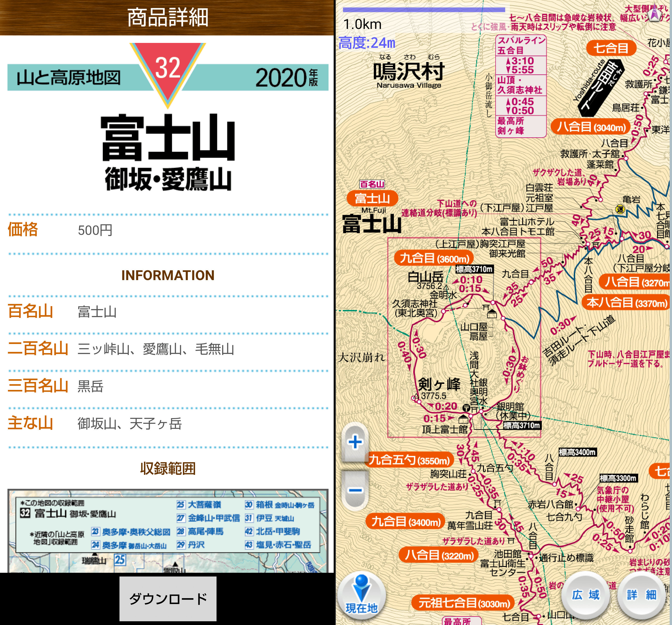The height and width of the screenshot is (625, 672).
Task: Tap the 鳥居荘 hut label
Action: click(x=626, y=108)
